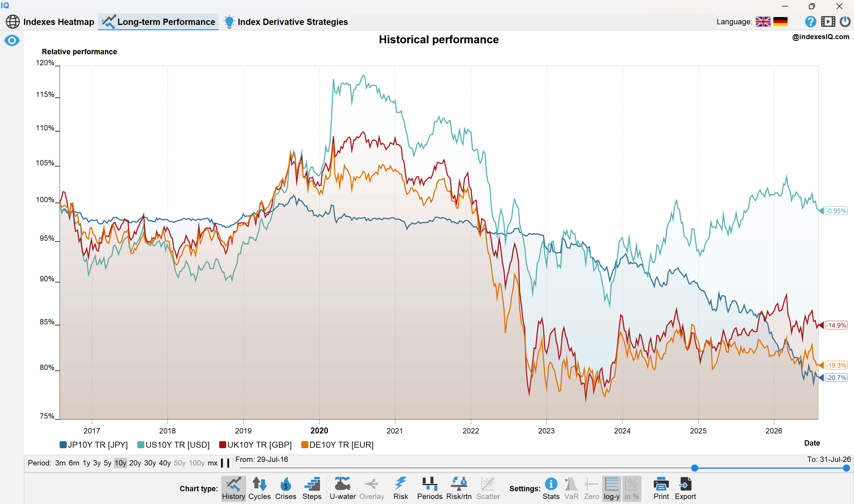This screenshot has height=504, width=854.
Task: Click the JP10Y TR [JPY] legend entry
Action: 93,445
